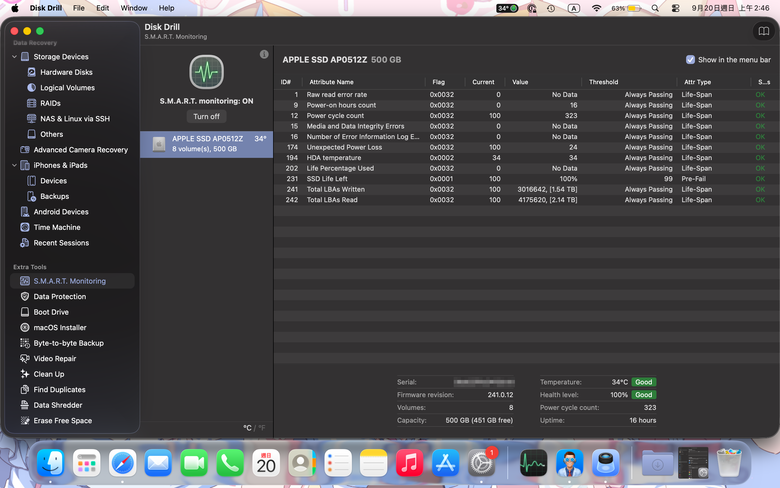Open the Edit menu

point(102,8)
